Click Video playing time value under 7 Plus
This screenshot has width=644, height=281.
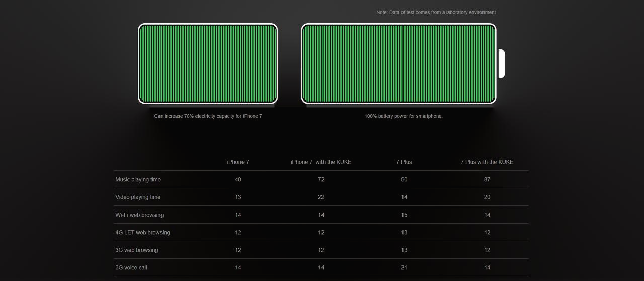[404, 197]
